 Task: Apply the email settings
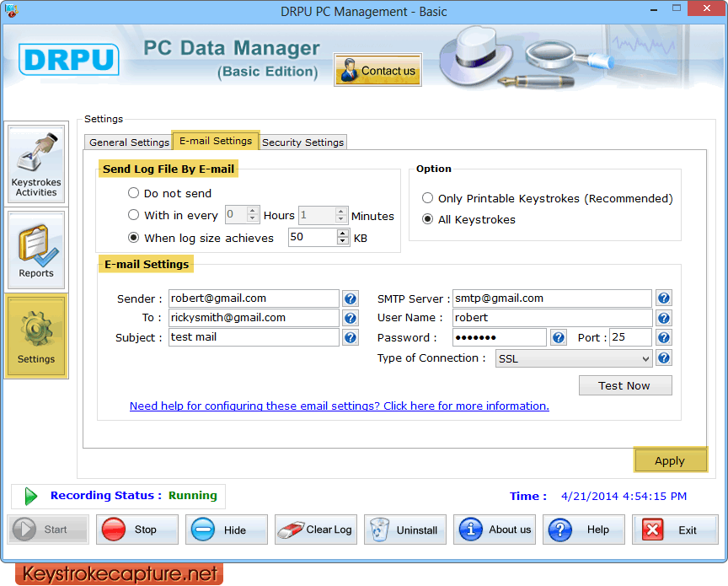click(670, 460)
